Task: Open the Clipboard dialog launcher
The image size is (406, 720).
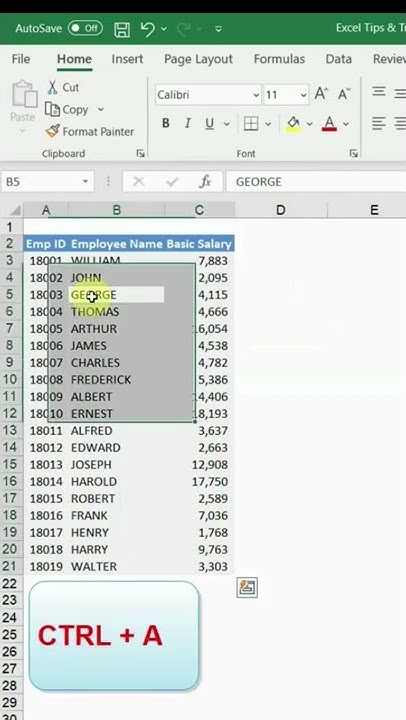Action: coord(140,154)
